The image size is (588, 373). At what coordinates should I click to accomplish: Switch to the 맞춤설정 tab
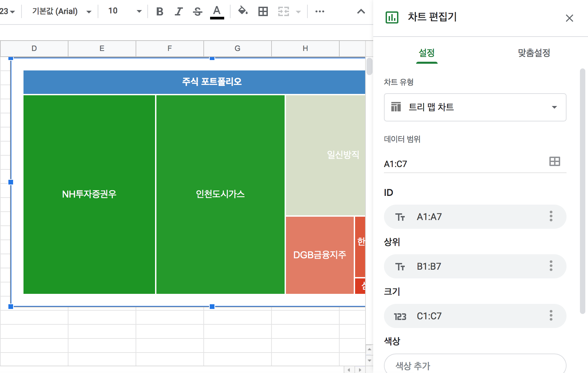tap(534, 53)
